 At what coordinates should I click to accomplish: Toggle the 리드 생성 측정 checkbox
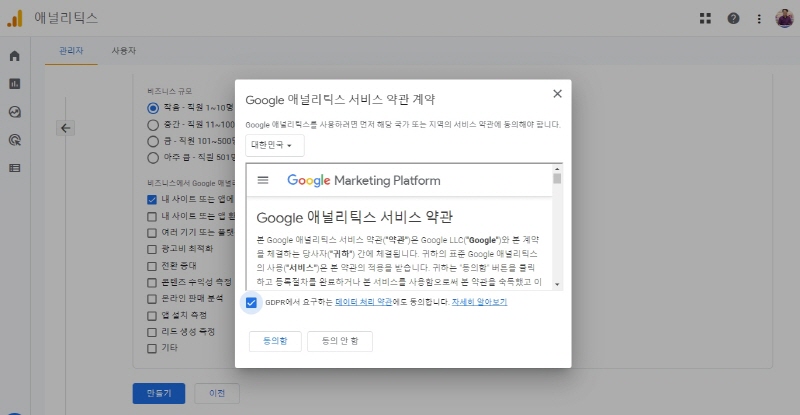point(152,332)
